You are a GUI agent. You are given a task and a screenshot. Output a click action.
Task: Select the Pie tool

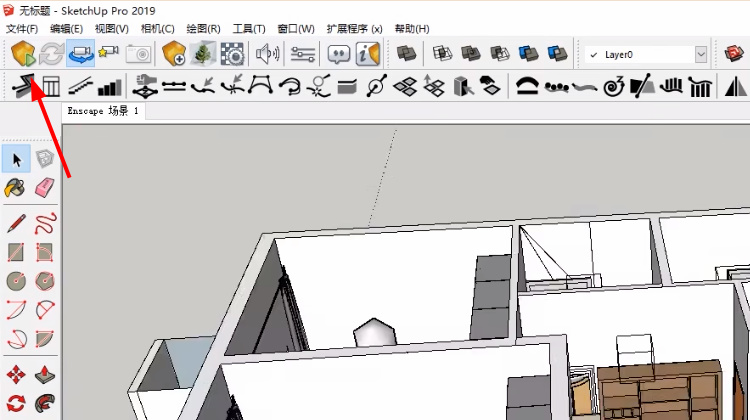coord(45,339)
